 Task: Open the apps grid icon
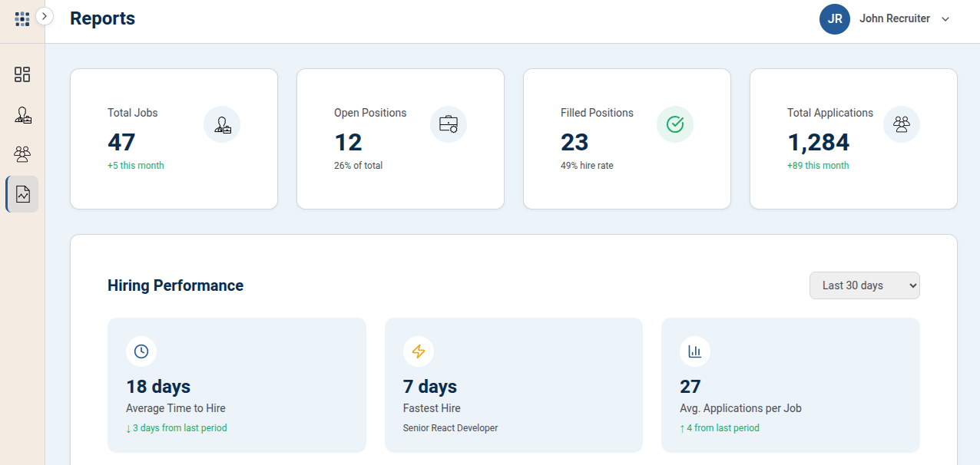[22, 19]
